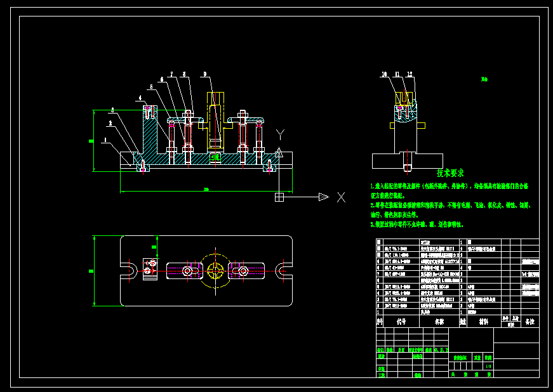Screen dimensions: 553x392
Task: Select the left U-shaped slot in top view
Action: pyautogui.click(x=128, y=271)
